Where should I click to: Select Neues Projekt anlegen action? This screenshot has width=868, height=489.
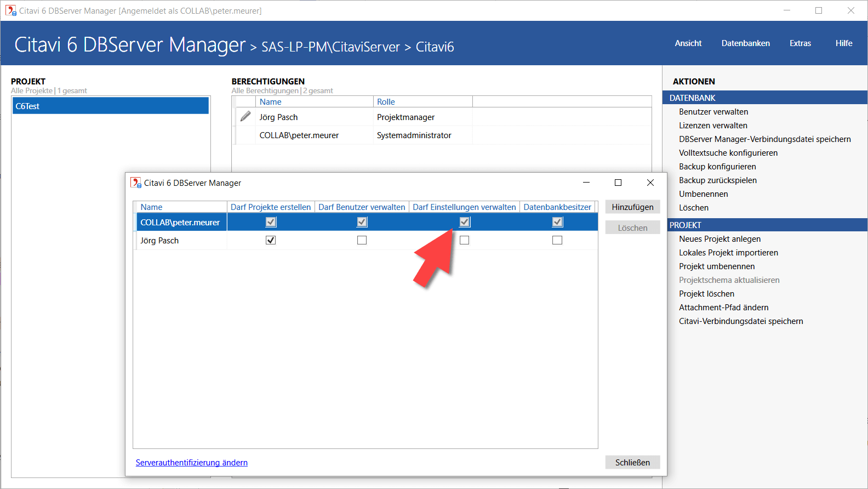[719, 239]
